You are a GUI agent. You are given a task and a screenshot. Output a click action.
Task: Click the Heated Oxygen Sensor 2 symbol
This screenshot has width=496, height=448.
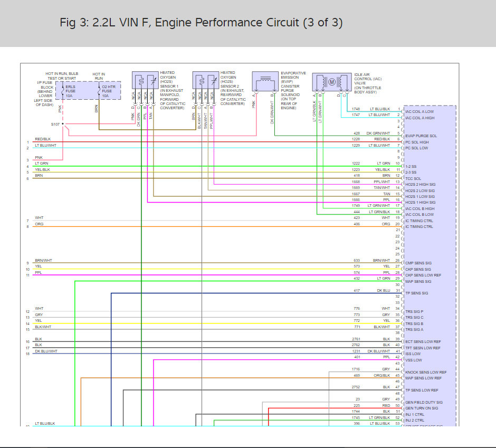tap(206, 80)
